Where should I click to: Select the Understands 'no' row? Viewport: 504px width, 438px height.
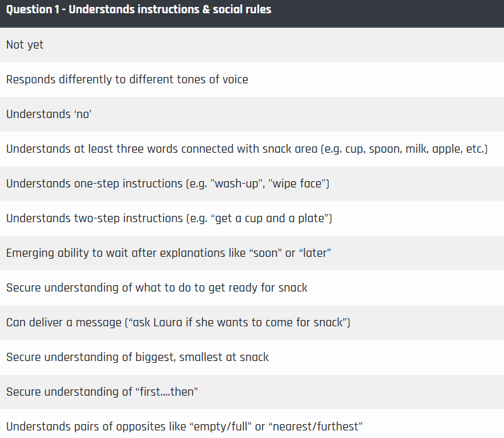pos(252,114)
